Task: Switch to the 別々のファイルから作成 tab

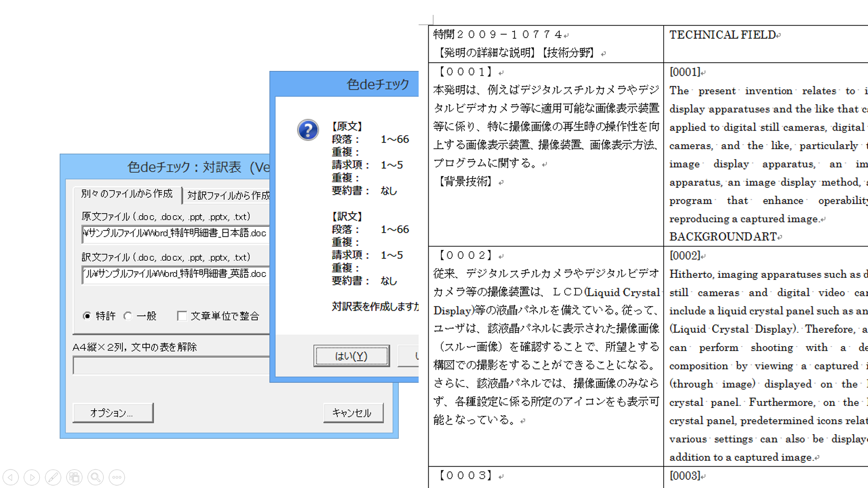Action: point(127,194)
